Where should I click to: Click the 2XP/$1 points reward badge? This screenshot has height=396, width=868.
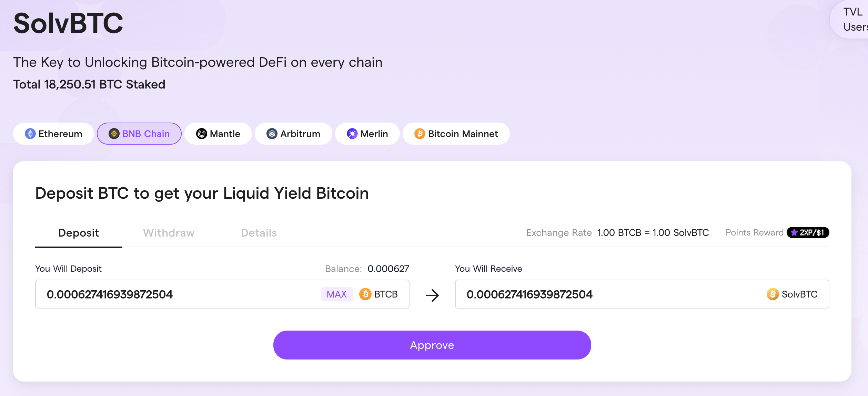[x=808, y=232]
